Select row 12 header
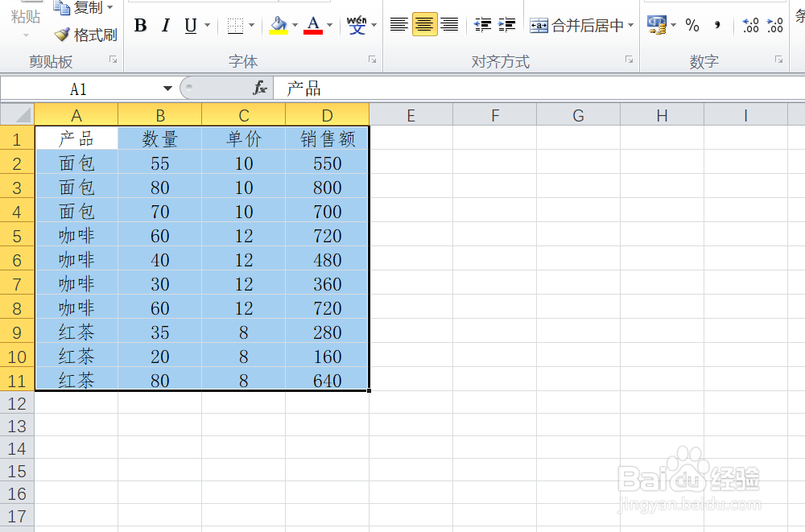 coord(17,403)
